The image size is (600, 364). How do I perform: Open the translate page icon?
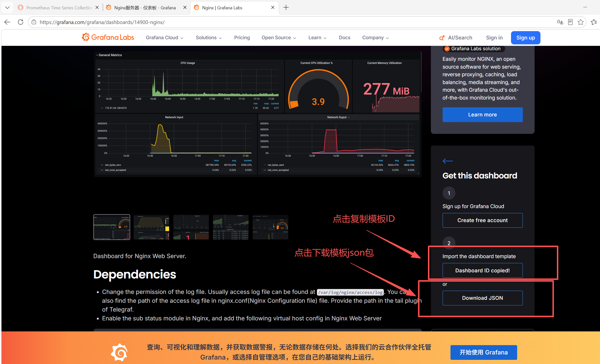point(560,22)
